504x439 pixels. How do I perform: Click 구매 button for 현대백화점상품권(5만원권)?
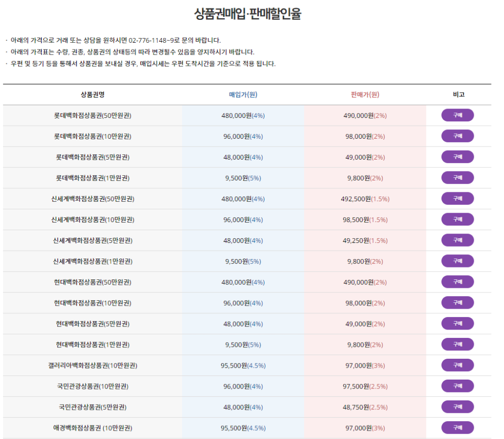[458, 323]
